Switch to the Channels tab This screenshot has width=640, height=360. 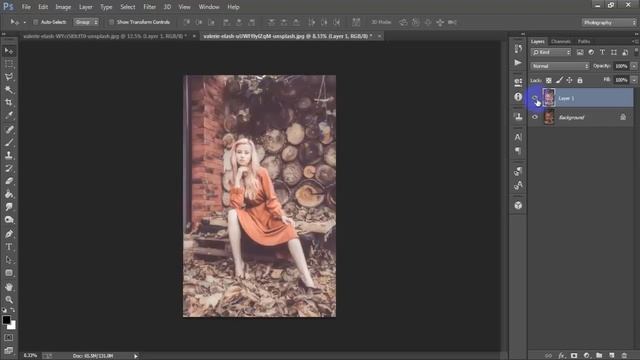pos(561,41)
